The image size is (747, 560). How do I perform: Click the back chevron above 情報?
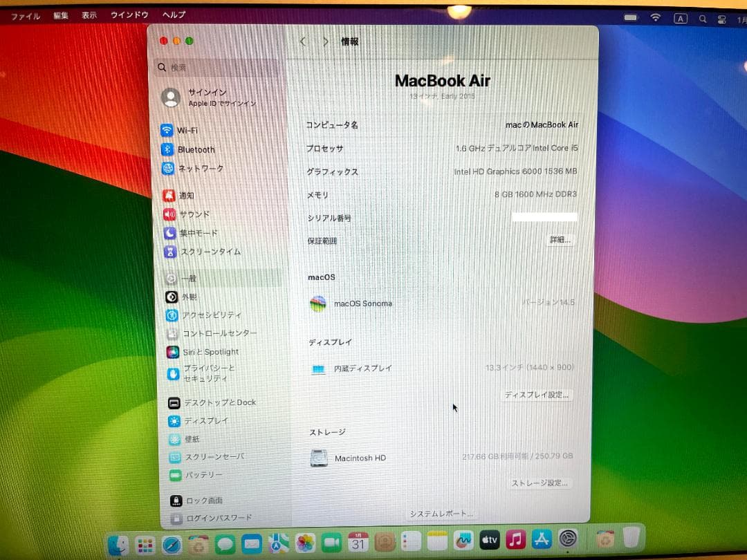[302, 41]
